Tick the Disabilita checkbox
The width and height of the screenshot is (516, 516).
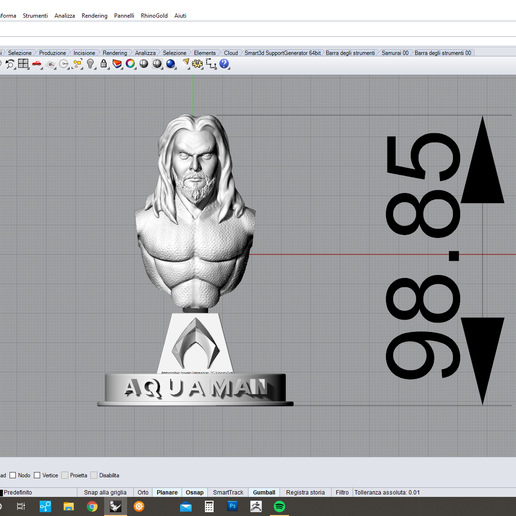94,475
